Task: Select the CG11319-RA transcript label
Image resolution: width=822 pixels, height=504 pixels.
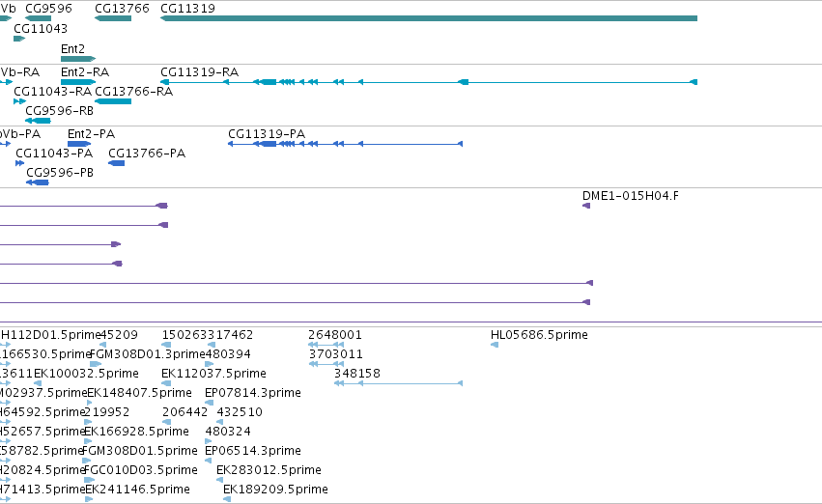Action: tap(199, 71)
